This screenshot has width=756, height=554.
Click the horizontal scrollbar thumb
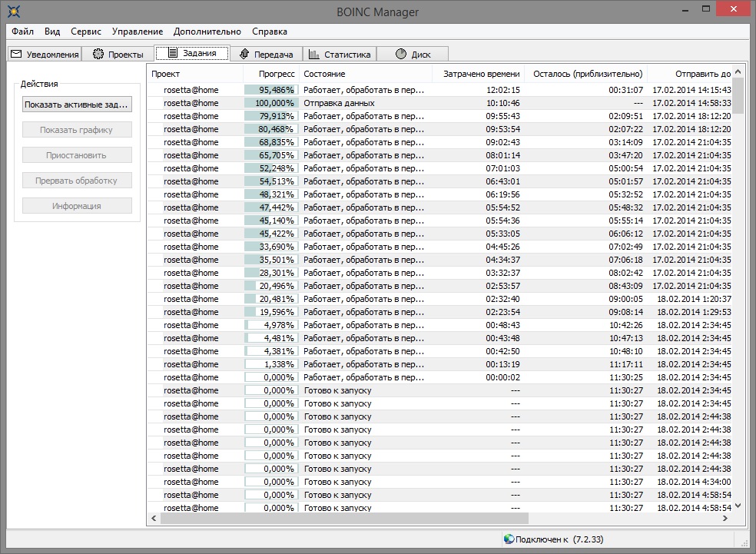click(x=344, y=519)
